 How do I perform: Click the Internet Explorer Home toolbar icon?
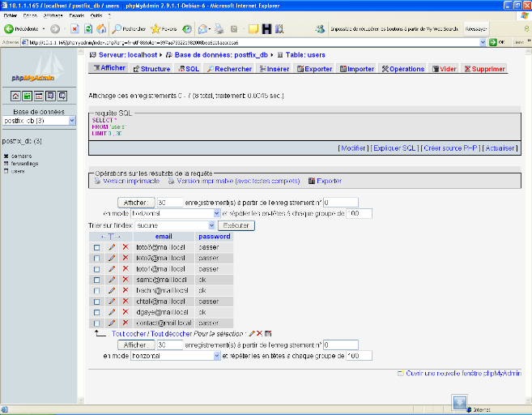click(x=102, y=28)
